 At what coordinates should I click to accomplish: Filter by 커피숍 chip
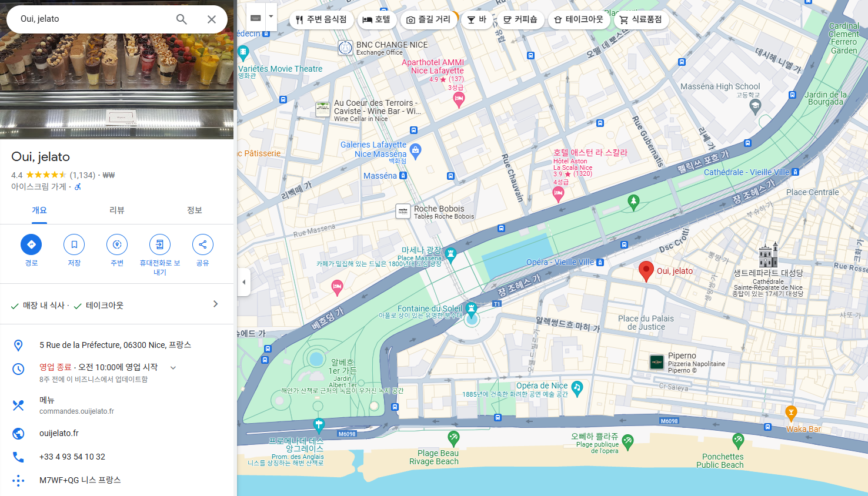(x=520, y=19)
